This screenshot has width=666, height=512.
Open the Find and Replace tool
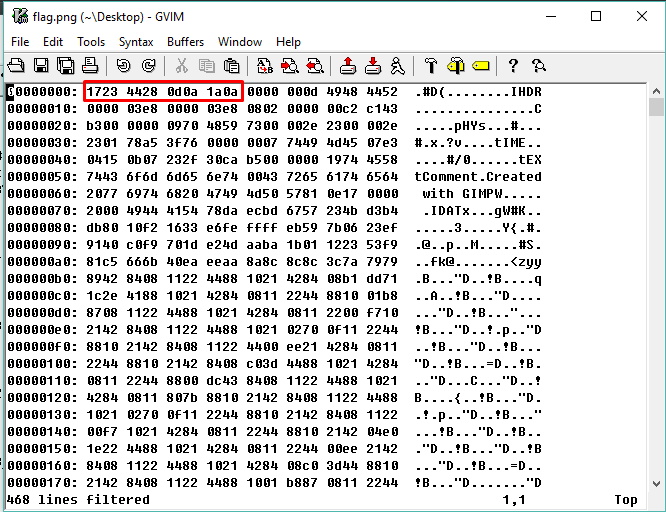pyautogui.click(x=265, y=66)
